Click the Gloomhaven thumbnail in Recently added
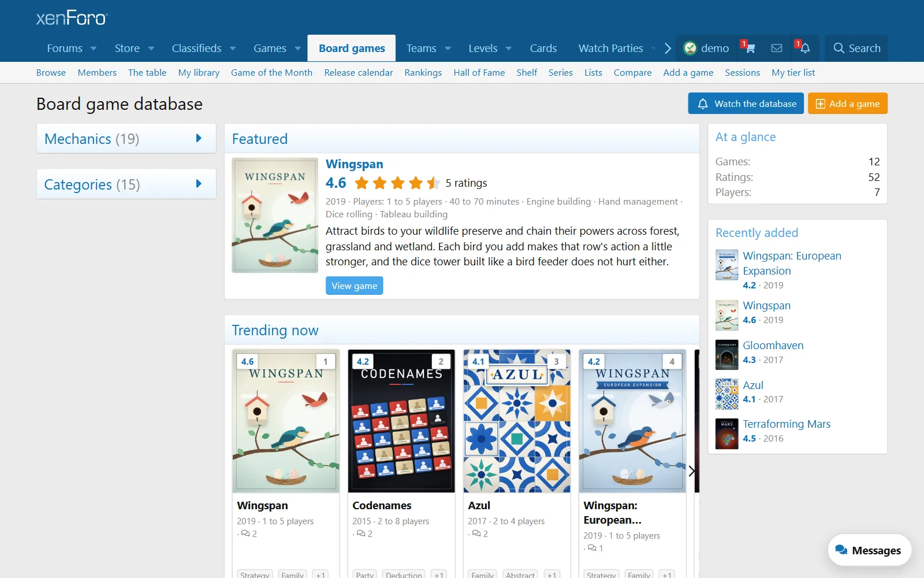The image size is (924, 578). pos(726,354)
